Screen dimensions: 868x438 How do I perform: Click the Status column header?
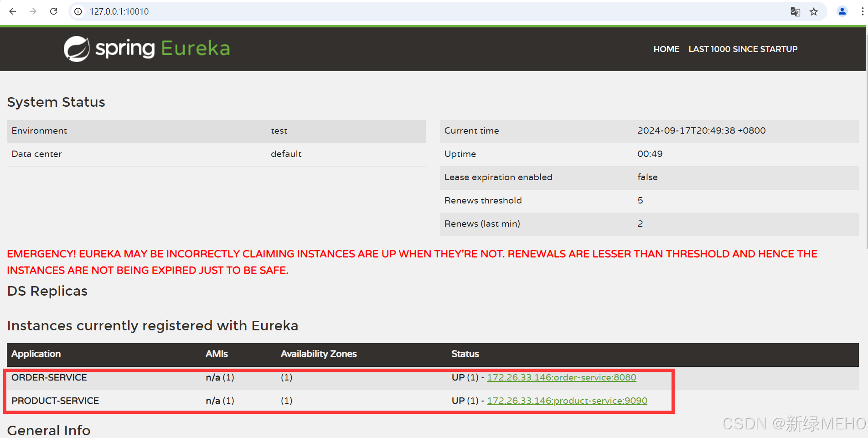465,354
